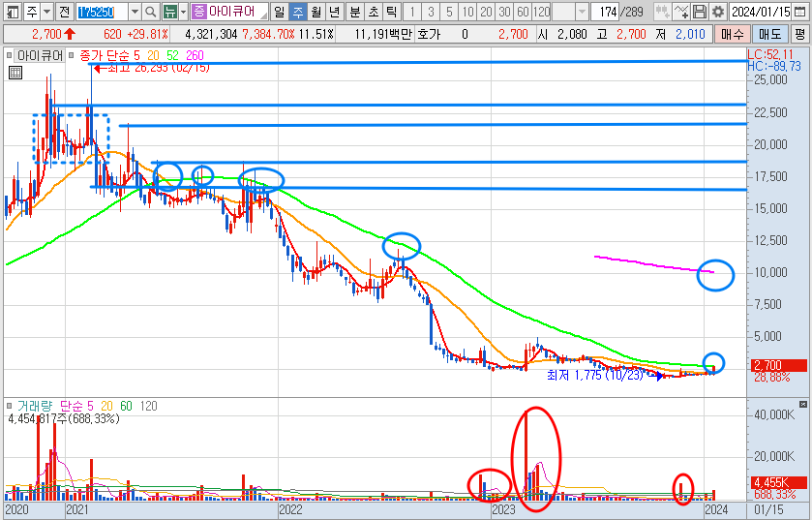This screenshot has height=520, width=812.
Task: Select the green 52 moving average legend
Action: coord(172,55)
